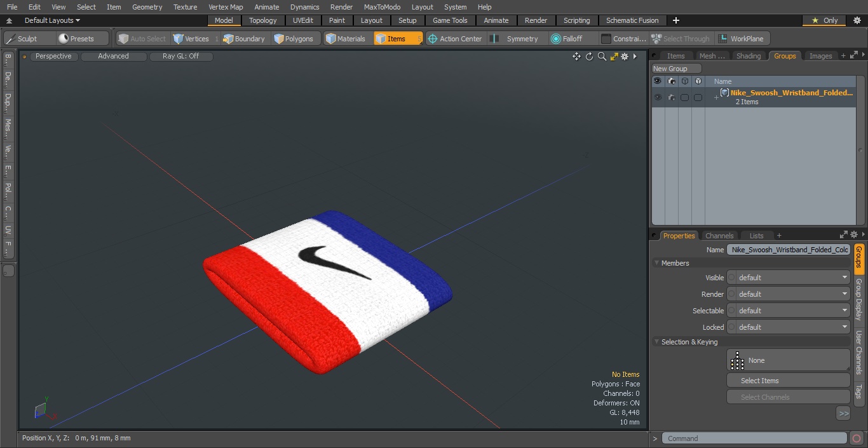
Task: Maximize viewport with the yellow arrows icon
Action: pos(614,57)
